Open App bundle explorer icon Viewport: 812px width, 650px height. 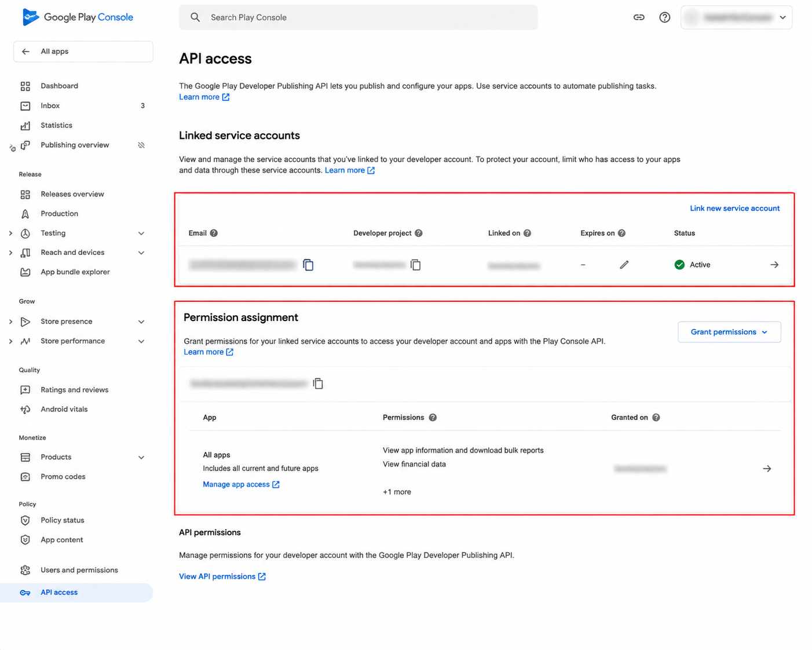[x=25, y=272]
